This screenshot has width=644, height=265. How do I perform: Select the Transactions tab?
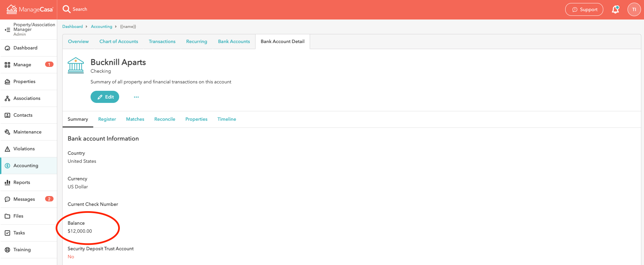pyautogui.click(x=162, y=41)
